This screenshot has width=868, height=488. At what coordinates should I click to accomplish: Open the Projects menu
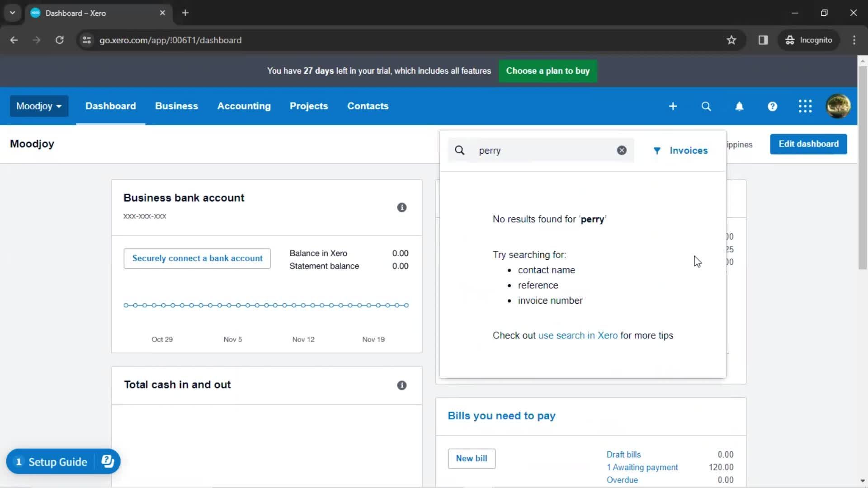pyautogui.click(x=309, y=106)
